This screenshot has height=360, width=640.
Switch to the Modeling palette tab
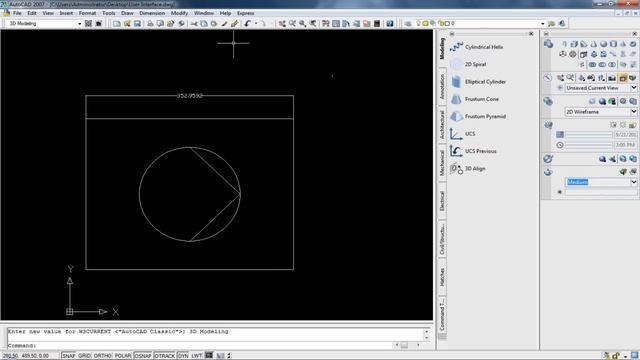tap(442, 49)
